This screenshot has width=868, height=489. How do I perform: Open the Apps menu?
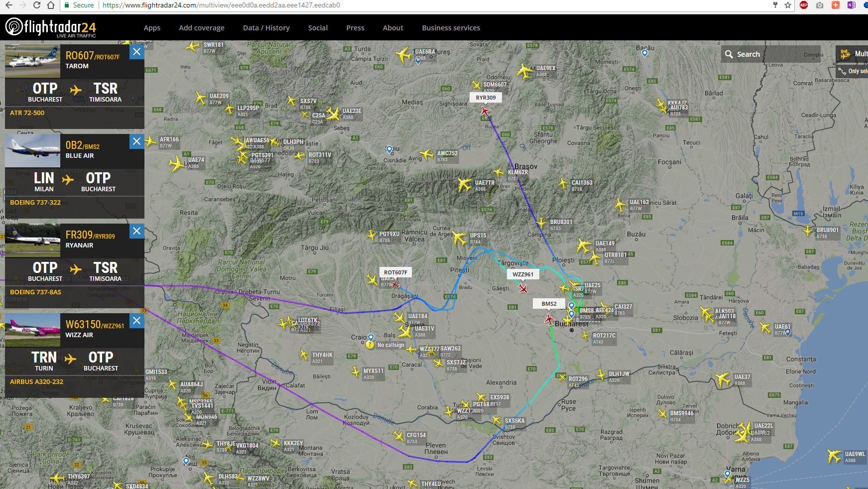152,28
